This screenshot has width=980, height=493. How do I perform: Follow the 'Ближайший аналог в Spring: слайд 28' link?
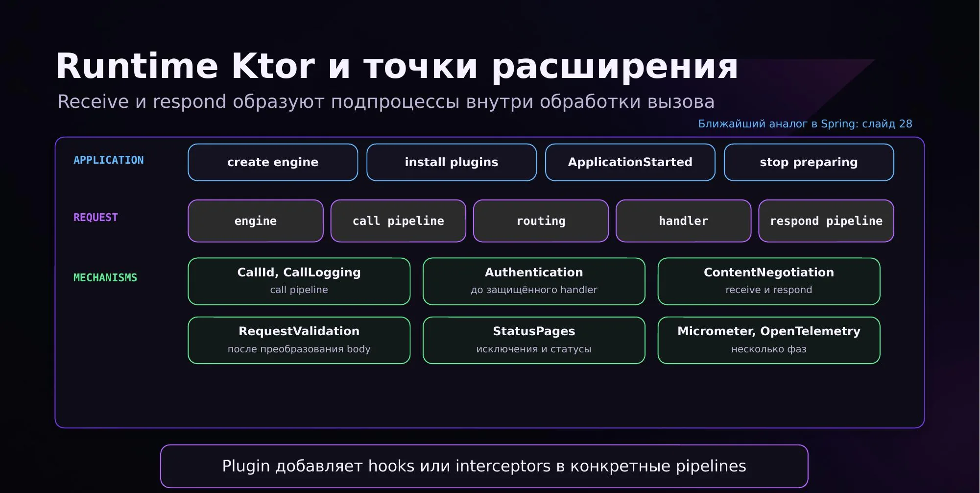[805, 124]
